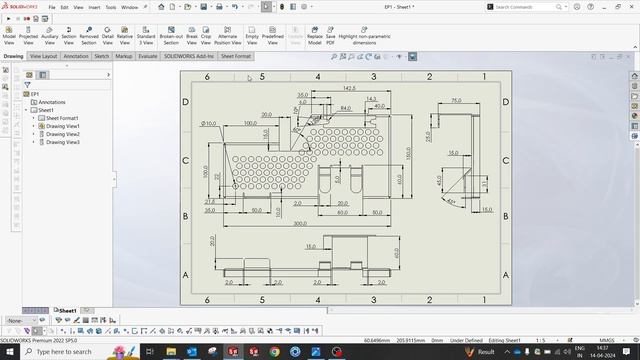Select the Relative View tool
This screenshot has height=360, width=640.
point(124,36)
